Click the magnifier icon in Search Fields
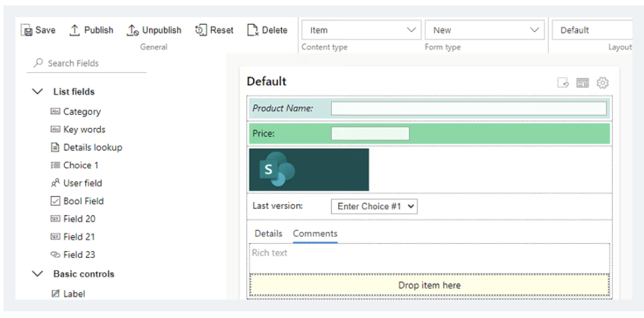644x318 pixels. [38, 63]
